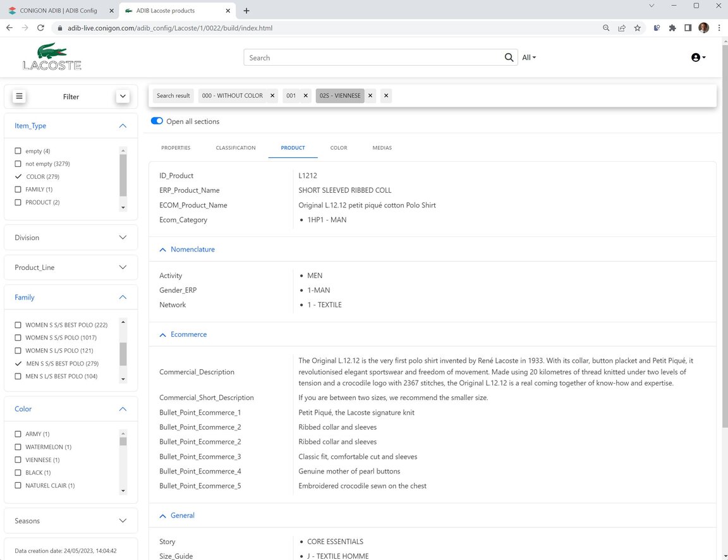The width and height of the screenshot is (728, 560).
Task: Click the 02S - VIENNESE breadcrumb label
Action: pyautogui.click(x=340, y=95)
